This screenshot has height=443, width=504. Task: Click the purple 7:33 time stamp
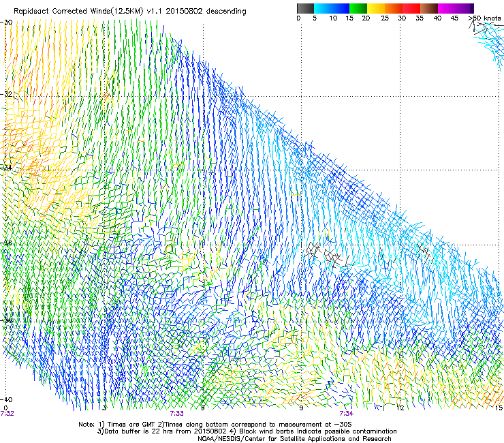coord(177,414)
